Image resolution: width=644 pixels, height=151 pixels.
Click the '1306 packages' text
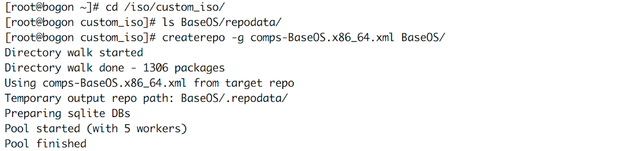pos(184,68)
